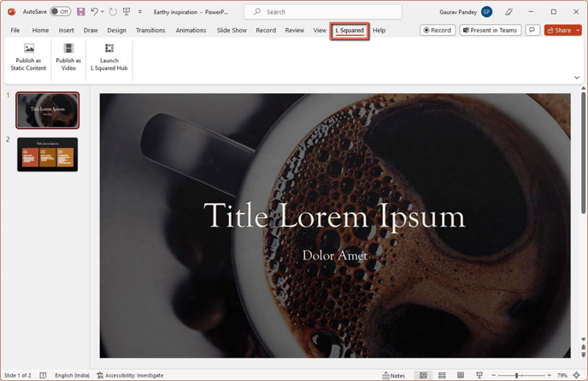Start Slide Show from status bar
588x381 pixels.
pos(479,375)
